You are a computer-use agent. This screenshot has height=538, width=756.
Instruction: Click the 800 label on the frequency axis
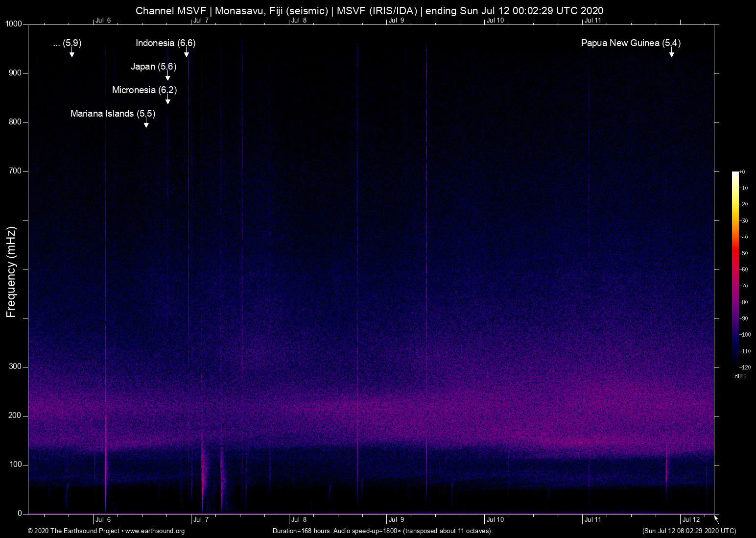[16, 122]
